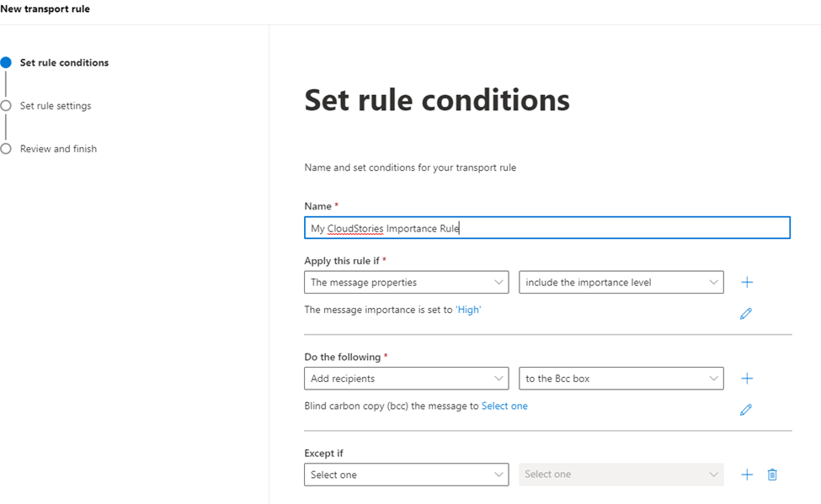Go to Review and finish step
The height and width of the screenshot is (504, 821).
click(x=58, y=149)
